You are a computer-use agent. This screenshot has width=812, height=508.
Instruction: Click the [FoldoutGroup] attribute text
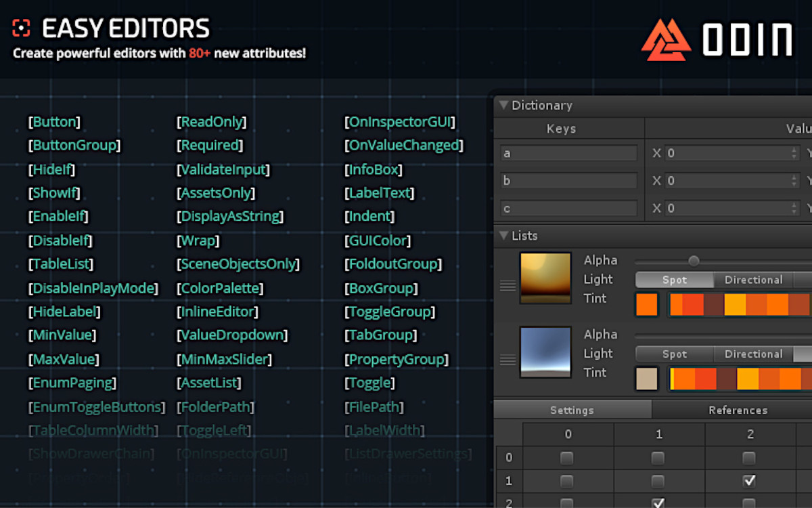point(393,264)
